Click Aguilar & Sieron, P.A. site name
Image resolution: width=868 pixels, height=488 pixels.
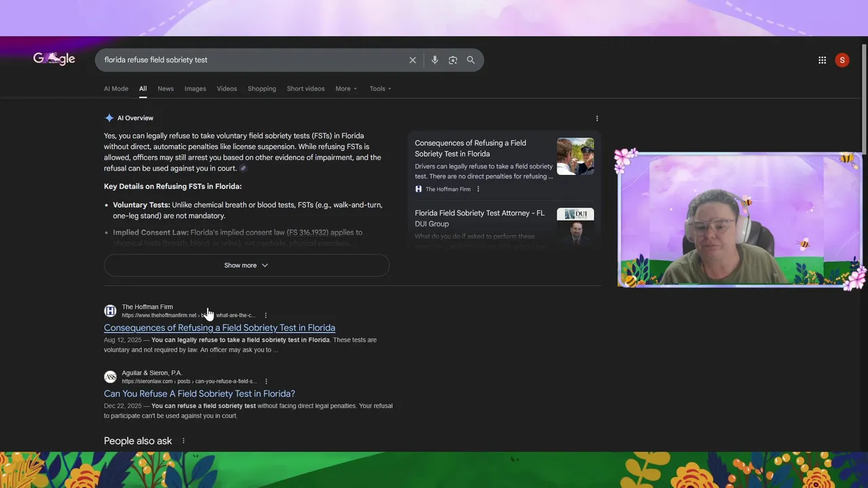152,373
